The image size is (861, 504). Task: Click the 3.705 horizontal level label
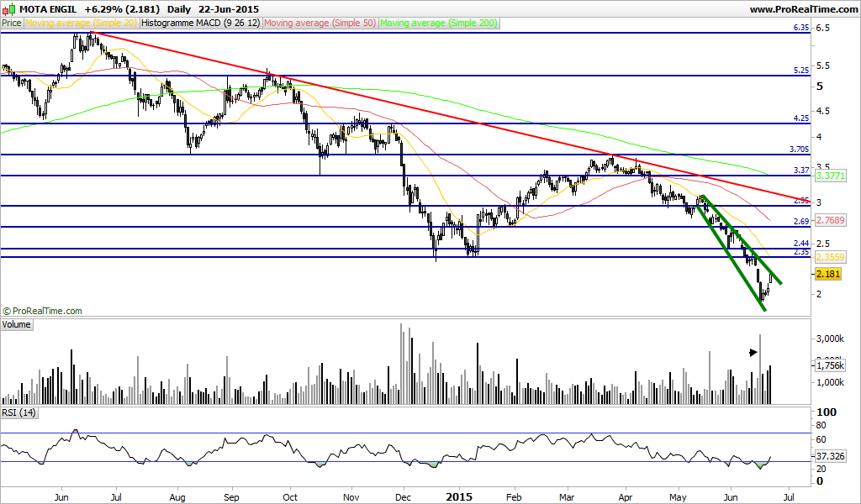click(x=799, y=150)
